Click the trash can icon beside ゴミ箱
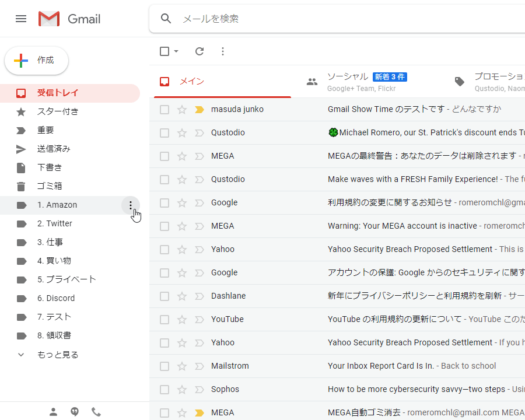Image resolution: width=525 pixels, height=420 pixels. [21, 186]
